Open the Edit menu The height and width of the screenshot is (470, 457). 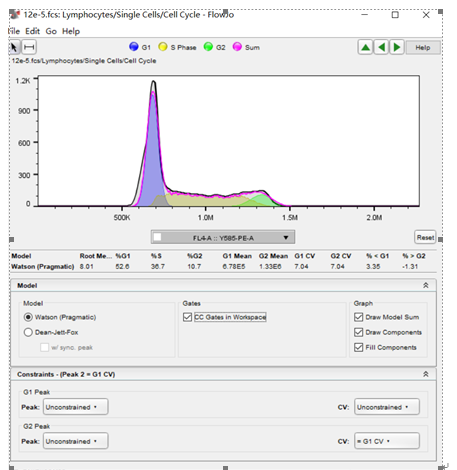click(32, 31)
